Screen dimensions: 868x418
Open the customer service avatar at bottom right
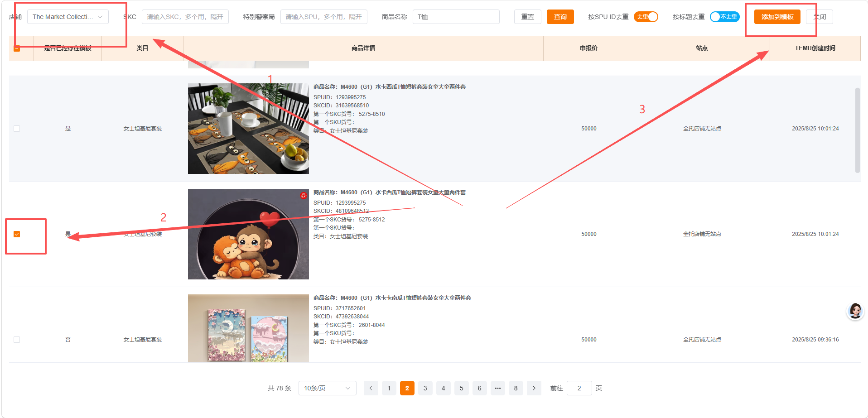pos(855,311)
